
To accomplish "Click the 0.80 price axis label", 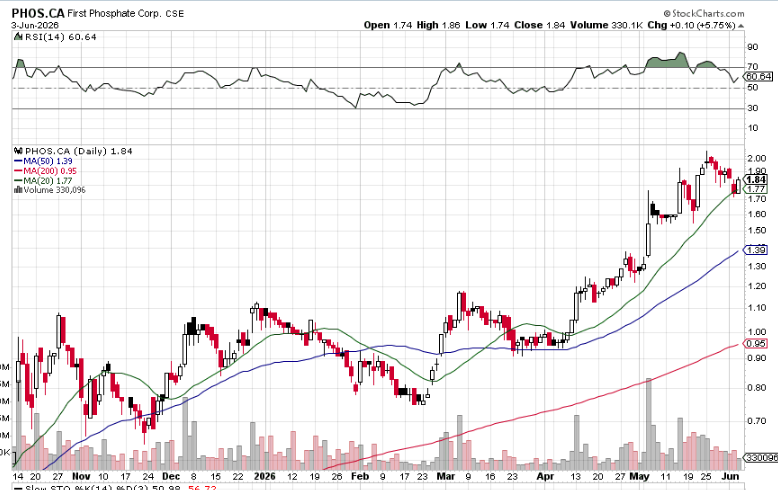I will point(757,388).
